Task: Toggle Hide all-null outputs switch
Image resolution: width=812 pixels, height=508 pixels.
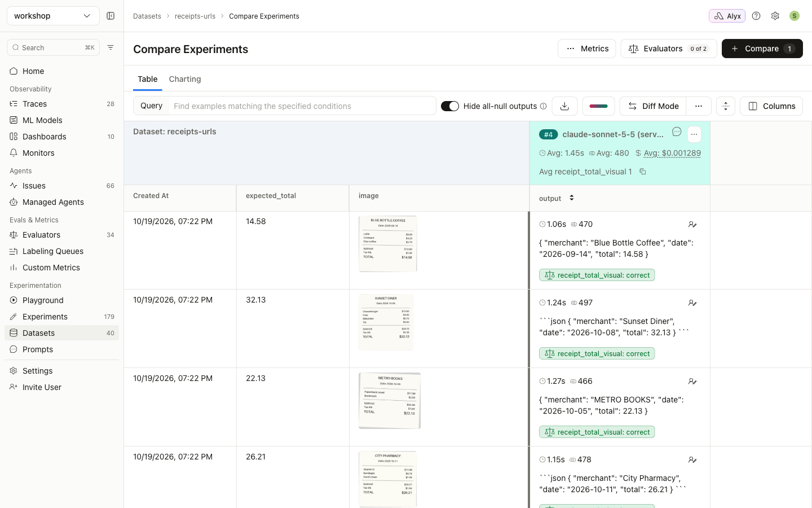Action: (x=450, y=106)
